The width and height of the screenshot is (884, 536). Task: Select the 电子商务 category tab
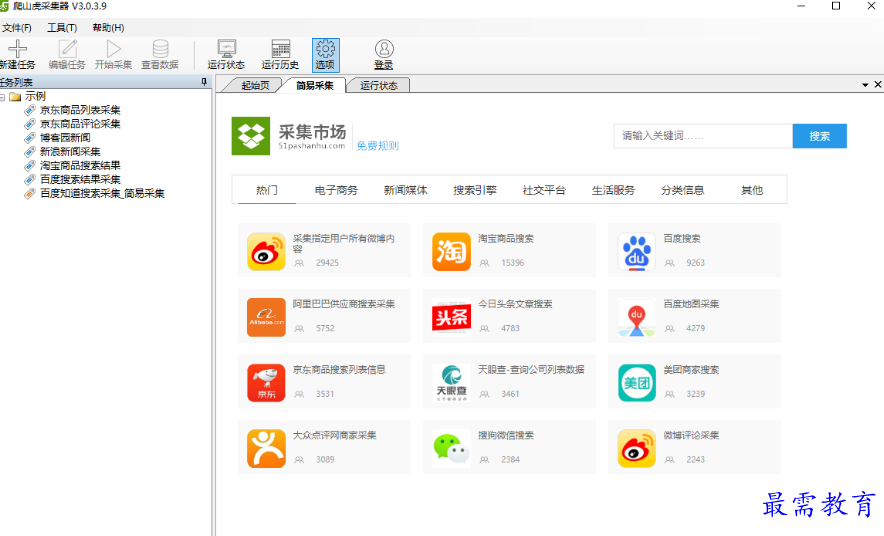coord(336,191)
